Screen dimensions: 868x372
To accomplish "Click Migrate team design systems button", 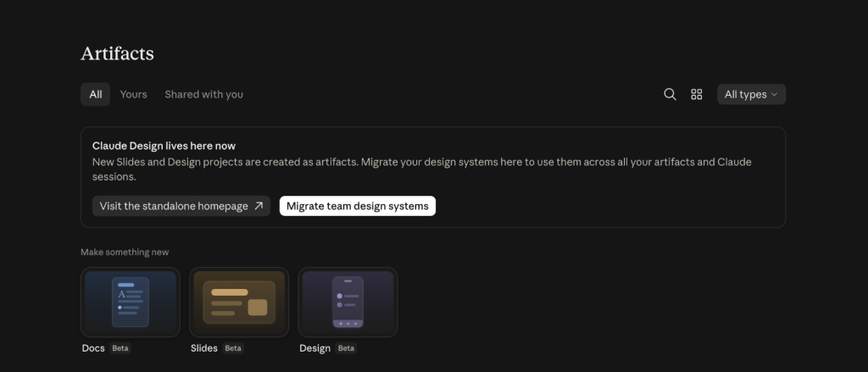I will point(358,206).
